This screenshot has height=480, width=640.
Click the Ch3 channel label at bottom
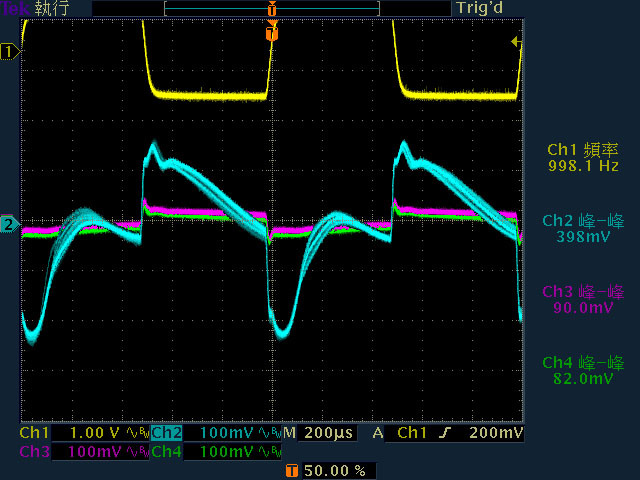35,452
